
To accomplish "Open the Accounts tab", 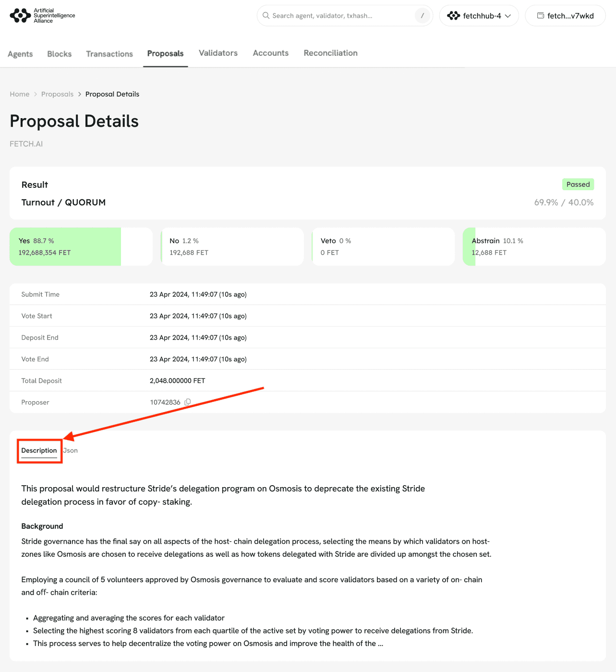I will click(271, 53).
